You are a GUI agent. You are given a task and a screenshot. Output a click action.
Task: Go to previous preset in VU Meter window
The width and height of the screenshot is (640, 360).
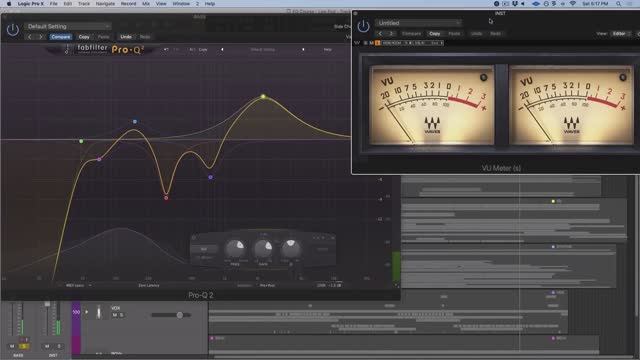click(x=380, y=33)
